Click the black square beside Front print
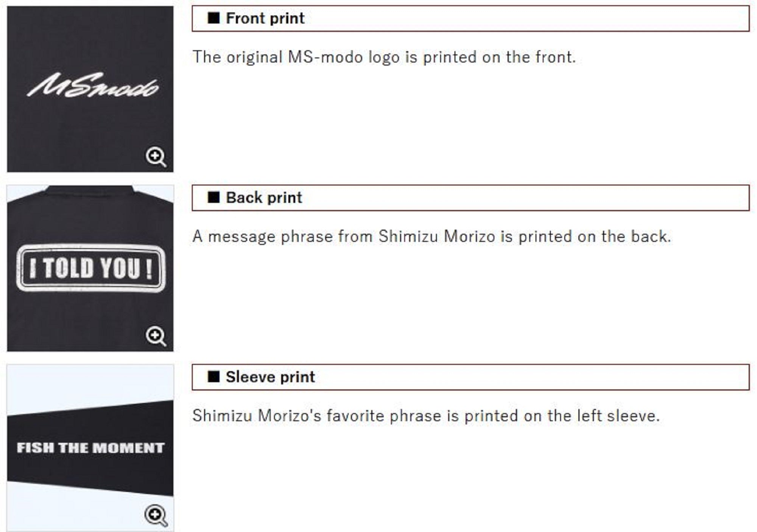The height and width of the screenshot is (532, 757). pos(214,18)
